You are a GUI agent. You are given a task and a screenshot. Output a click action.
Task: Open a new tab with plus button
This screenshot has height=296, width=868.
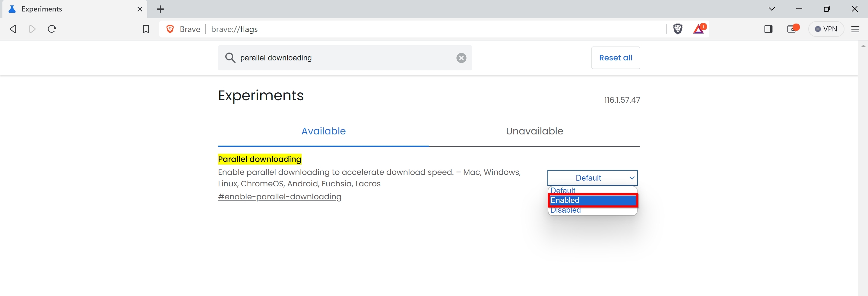pyautogui.click(x=160, y=9)
